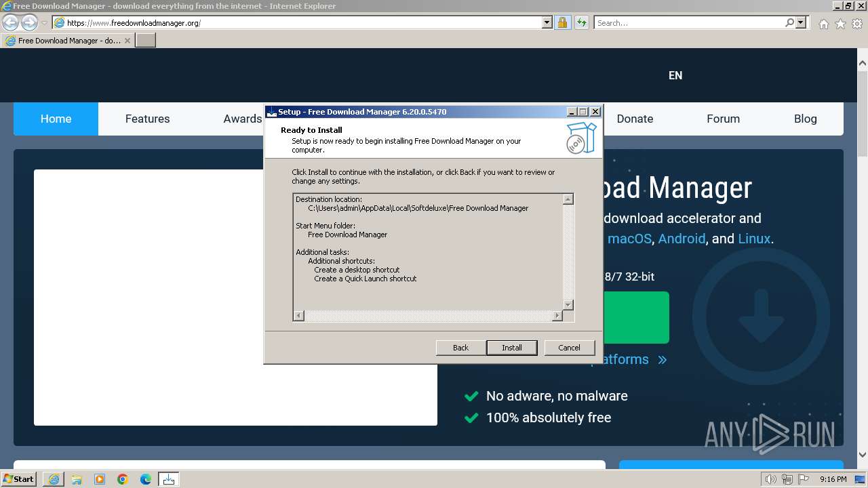Click the page icon beside the URL
The image size is (868, 488).
[59, 22]
